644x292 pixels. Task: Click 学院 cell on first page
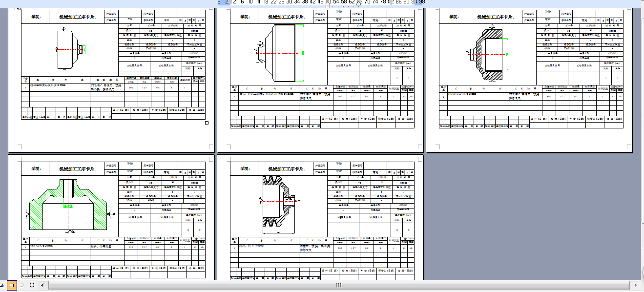[x=36, y=17]
